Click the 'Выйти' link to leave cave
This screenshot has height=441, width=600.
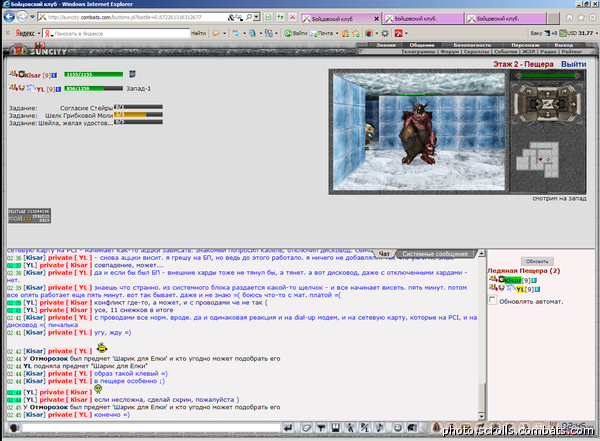pyautogui.click(x=574, y=64)
